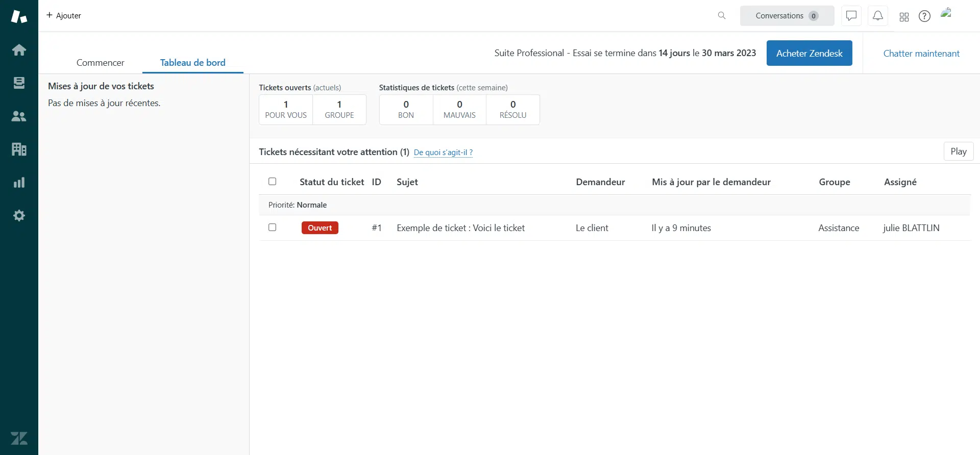Check the box for ticket #1
The image size is (980, 455).
click(x=273, y=227)
